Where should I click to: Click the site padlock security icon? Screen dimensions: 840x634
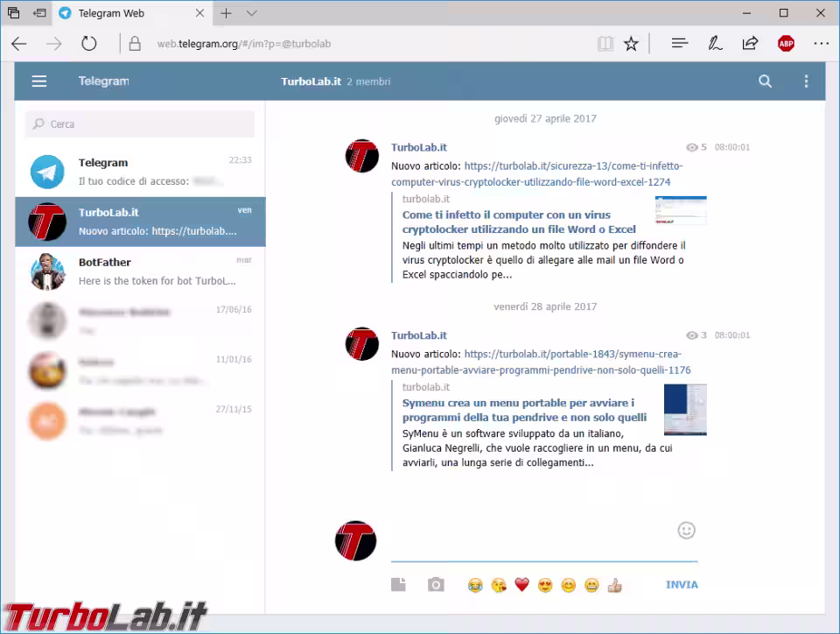(135, 44)
